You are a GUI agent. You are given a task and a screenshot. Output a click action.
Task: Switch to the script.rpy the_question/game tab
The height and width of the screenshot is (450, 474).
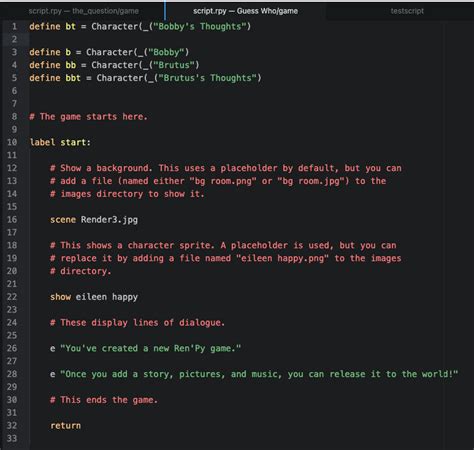tap(83, 11)
